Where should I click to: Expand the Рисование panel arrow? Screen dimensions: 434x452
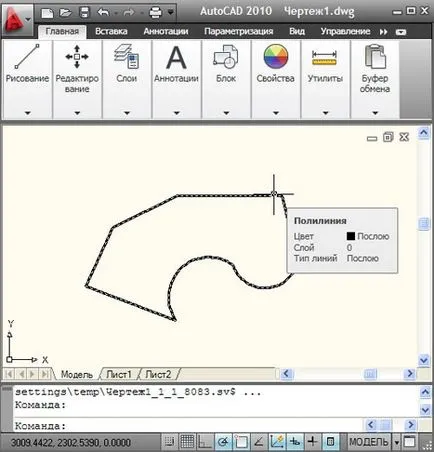(x=28, y=113)
